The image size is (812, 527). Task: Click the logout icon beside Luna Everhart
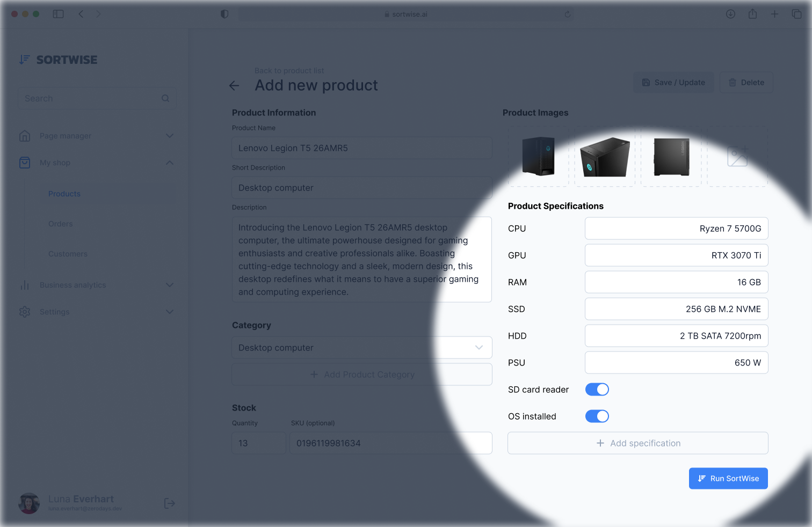click(169, 503)
